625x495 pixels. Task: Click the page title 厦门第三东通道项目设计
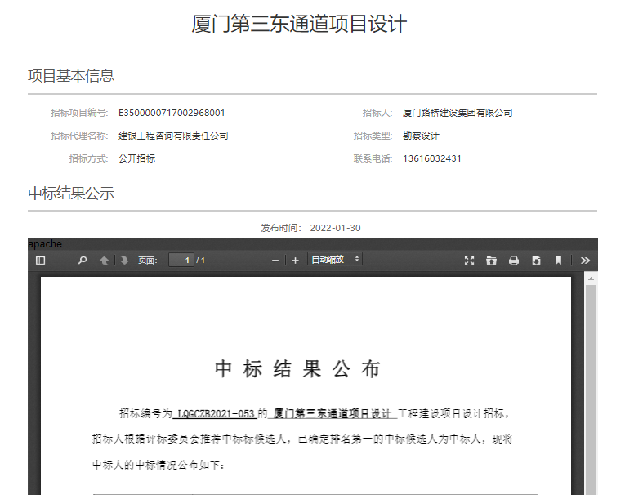[299, 24]
